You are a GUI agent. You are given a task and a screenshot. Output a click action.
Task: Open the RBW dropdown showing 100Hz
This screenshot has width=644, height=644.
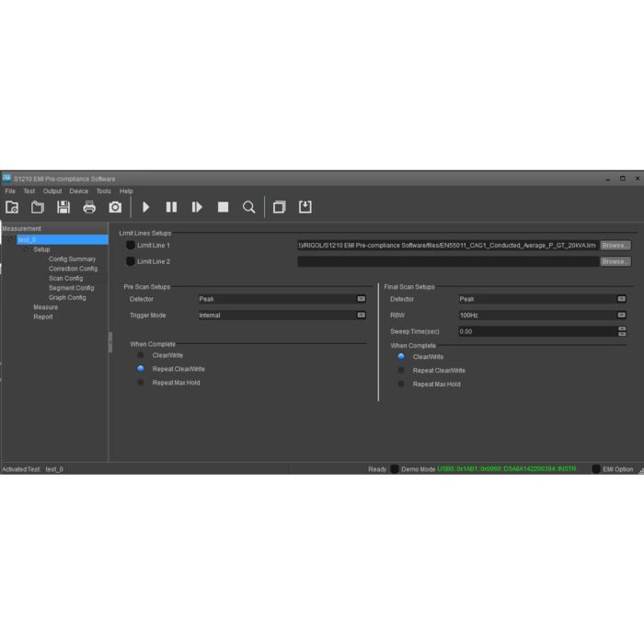click(542, 315)
